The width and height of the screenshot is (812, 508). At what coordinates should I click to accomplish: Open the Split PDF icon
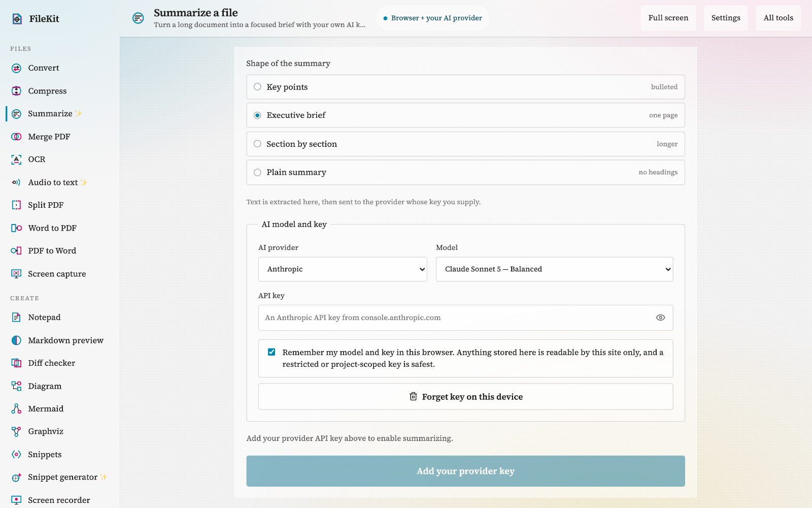16,205
